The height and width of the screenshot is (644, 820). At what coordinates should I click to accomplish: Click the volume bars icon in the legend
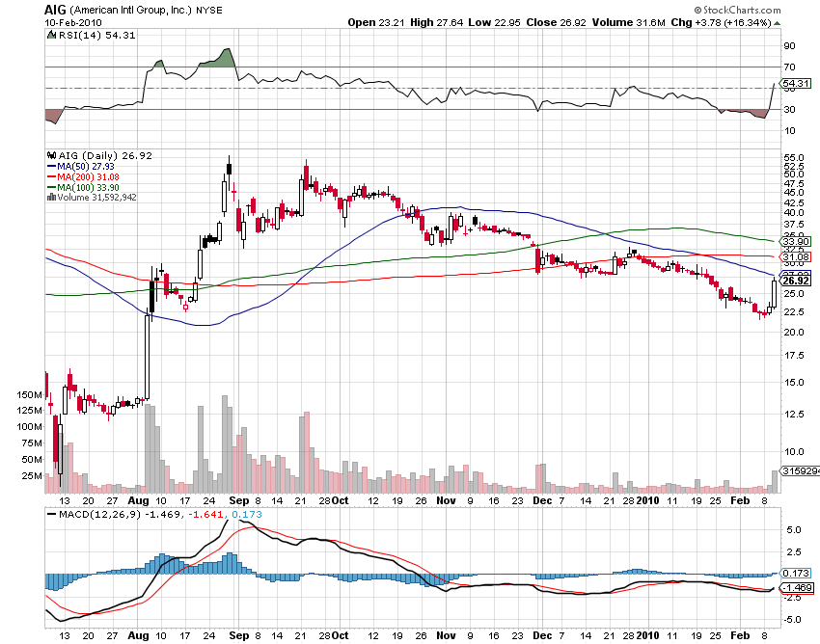click(51, 197)
